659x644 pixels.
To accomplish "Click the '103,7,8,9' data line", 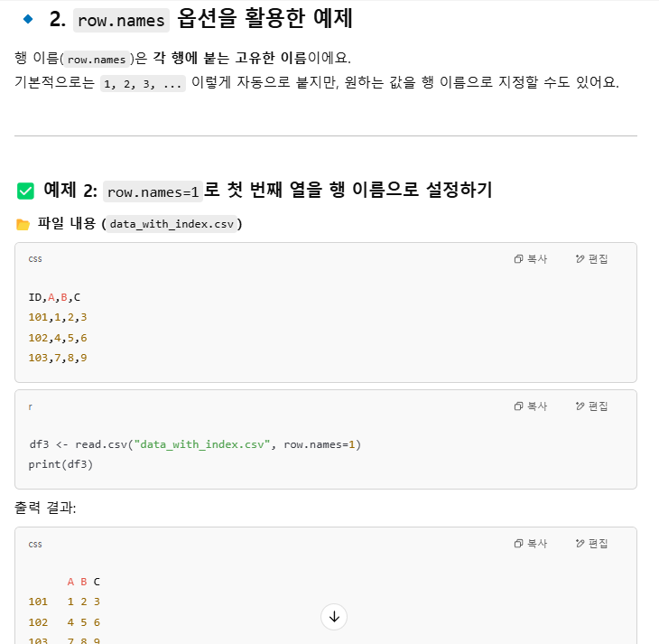I will pyautogui.click(x=58, y=358).
